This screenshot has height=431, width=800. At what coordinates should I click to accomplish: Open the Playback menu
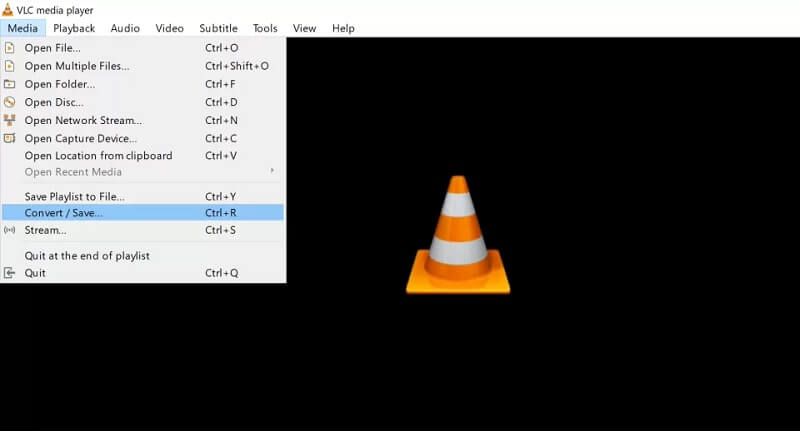(74, 28)
